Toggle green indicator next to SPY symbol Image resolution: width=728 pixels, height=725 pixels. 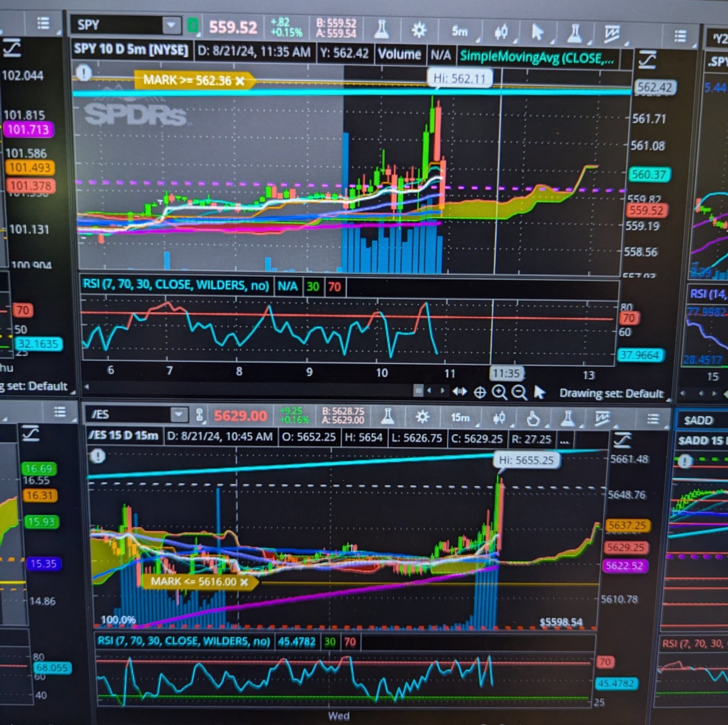coord(193,25)
